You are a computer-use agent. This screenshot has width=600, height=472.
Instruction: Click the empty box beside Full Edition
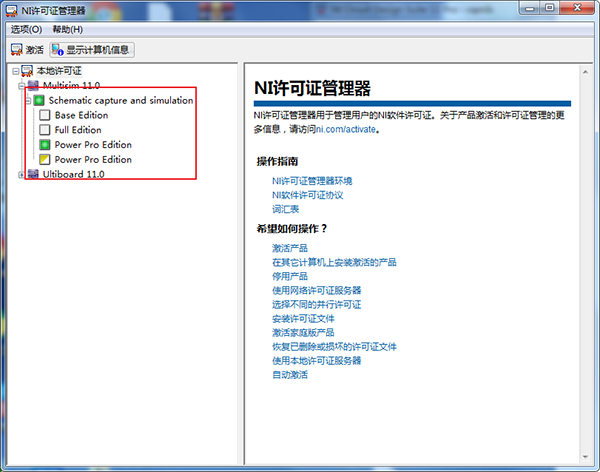click(45, 130)
